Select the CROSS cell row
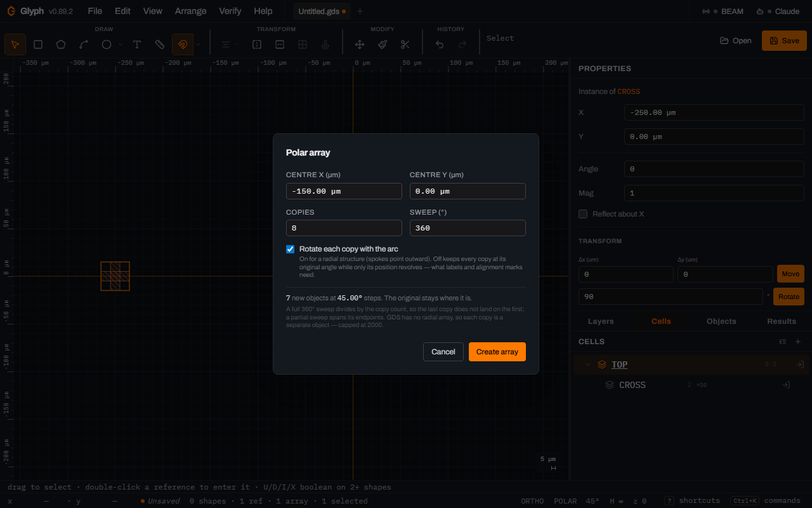The width and height of the screenshot is (812, 508). coord(691,385)
